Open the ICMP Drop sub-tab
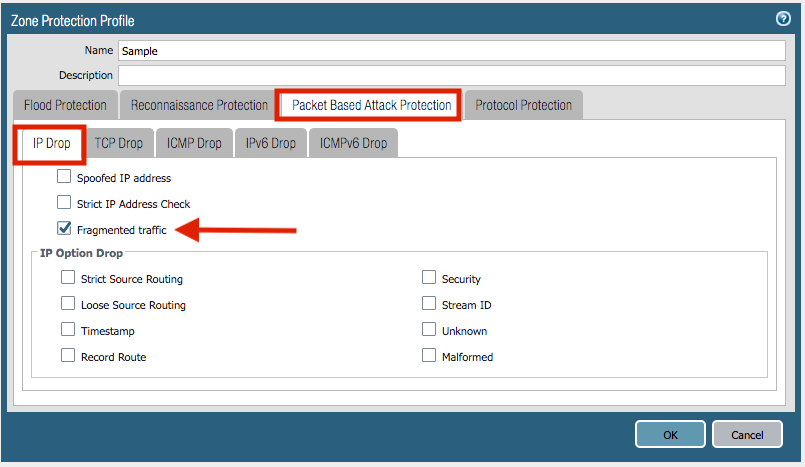 [x=194, y=143]
